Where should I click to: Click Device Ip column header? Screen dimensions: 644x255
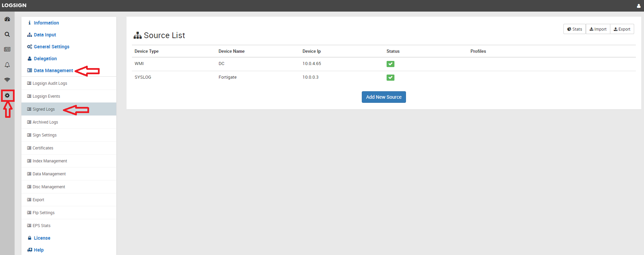pos(312,51)
